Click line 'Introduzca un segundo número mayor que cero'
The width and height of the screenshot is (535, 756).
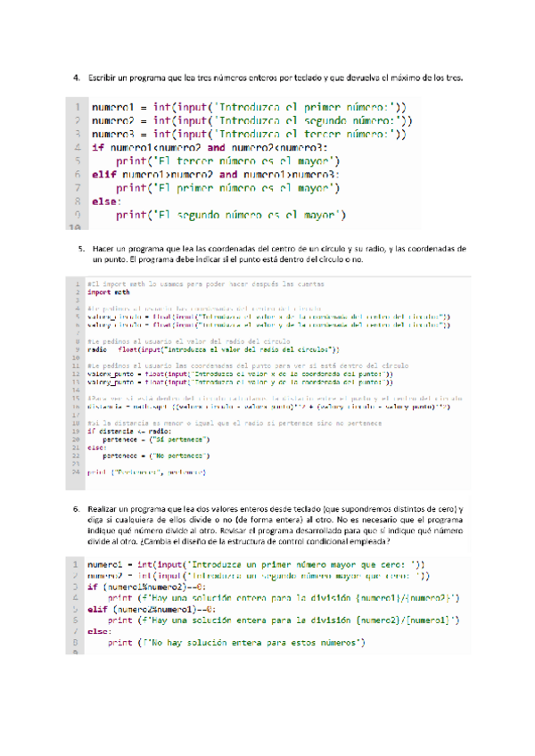click(x=259, y=576)
